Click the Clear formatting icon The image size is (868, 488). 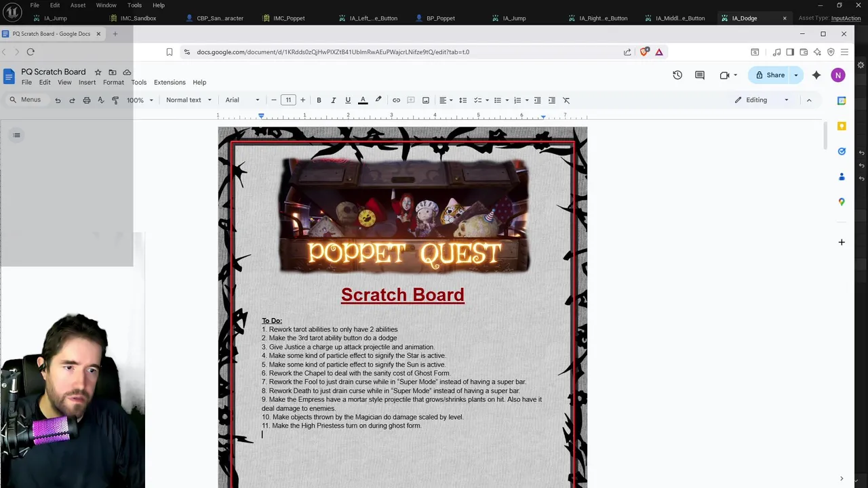click(566, 100)
